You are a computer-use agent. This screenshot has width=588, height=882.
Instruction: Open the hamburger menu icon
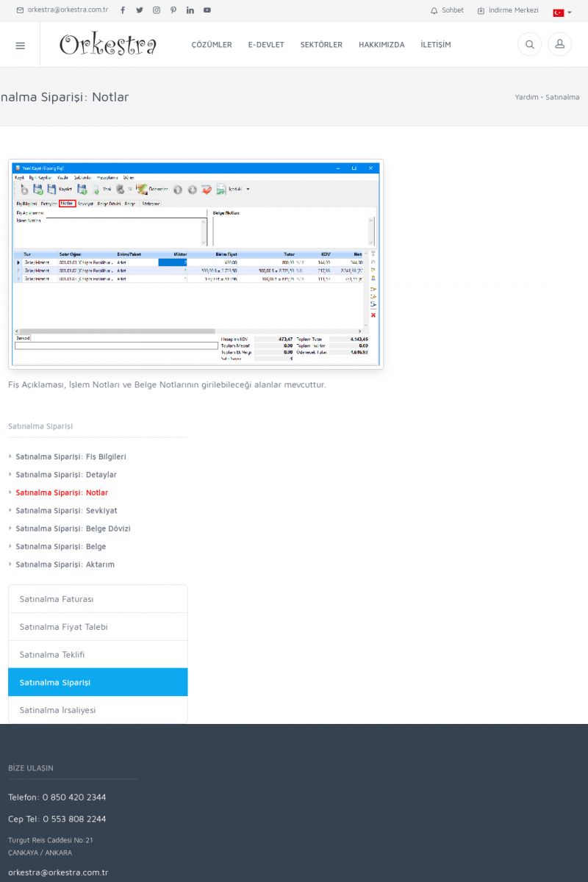(20, 45)
